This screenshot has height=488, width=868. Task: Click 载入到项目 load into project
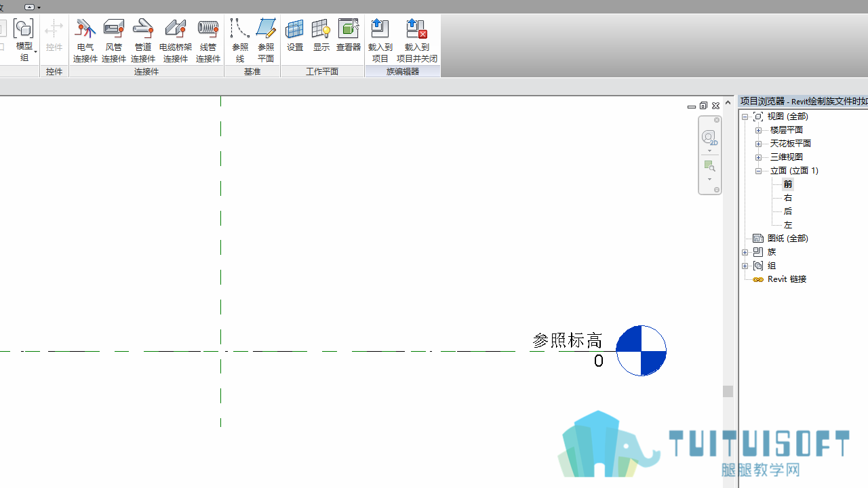coord(380,40)
